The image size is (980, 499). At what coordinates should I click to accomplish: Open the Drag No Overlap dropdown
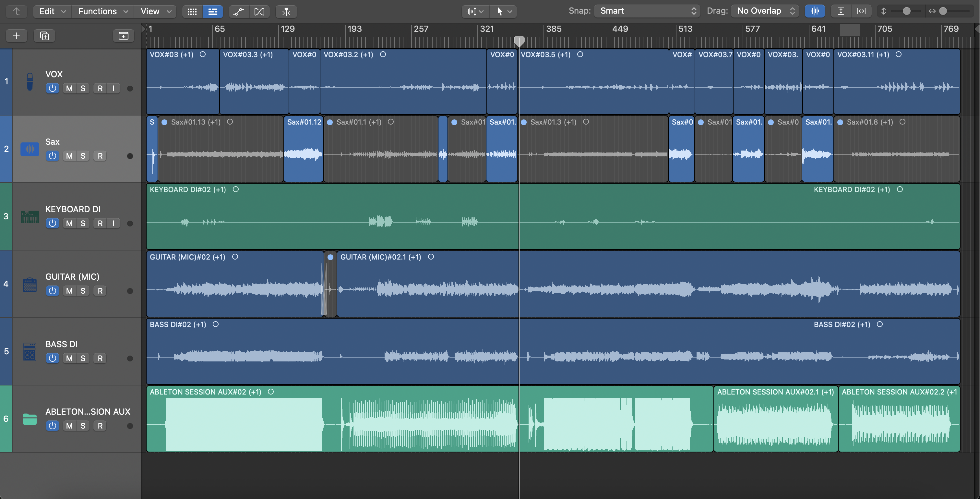click(765, 11)
